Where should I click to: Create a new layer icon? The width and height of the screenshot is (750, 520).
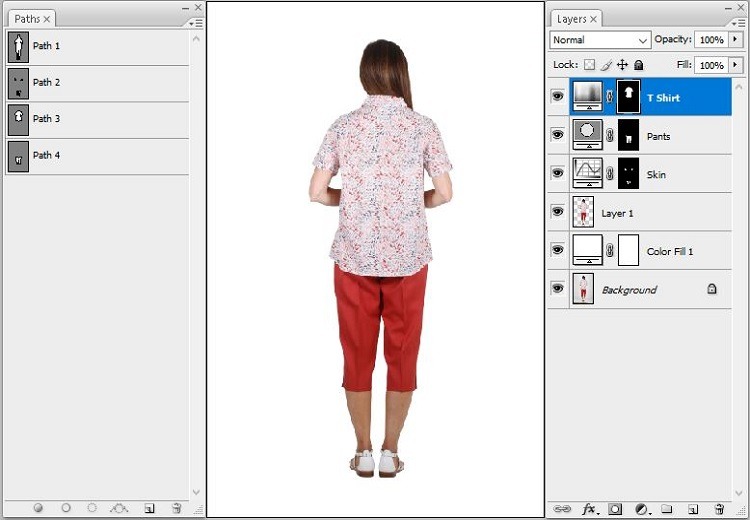click(693, 509)
